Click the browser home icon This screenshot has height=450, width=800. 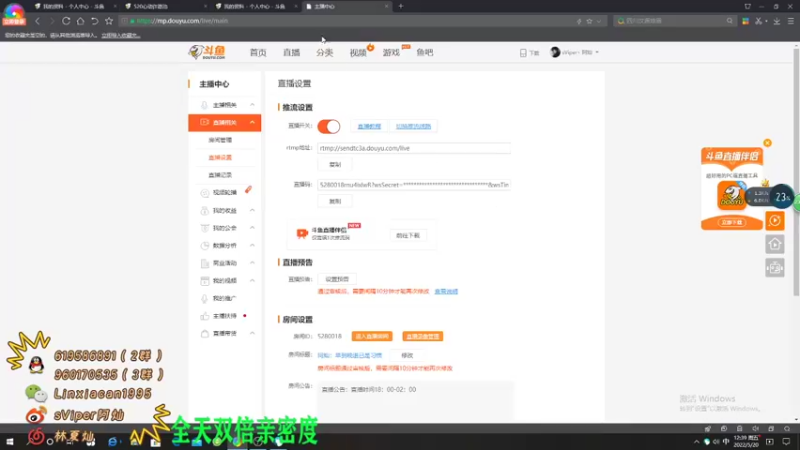click(x=80, y=21)
